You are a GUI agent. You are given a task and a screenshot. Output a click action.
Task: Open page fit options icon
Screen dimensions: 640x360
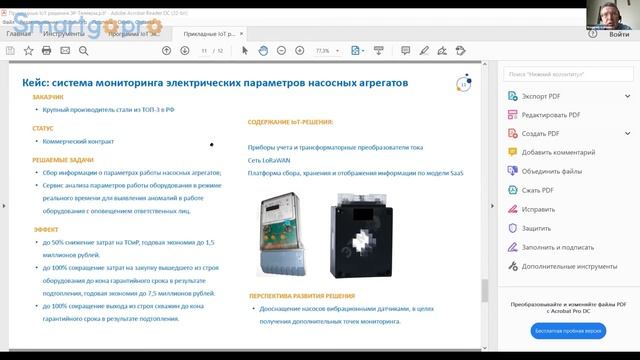tap(357, 51)
